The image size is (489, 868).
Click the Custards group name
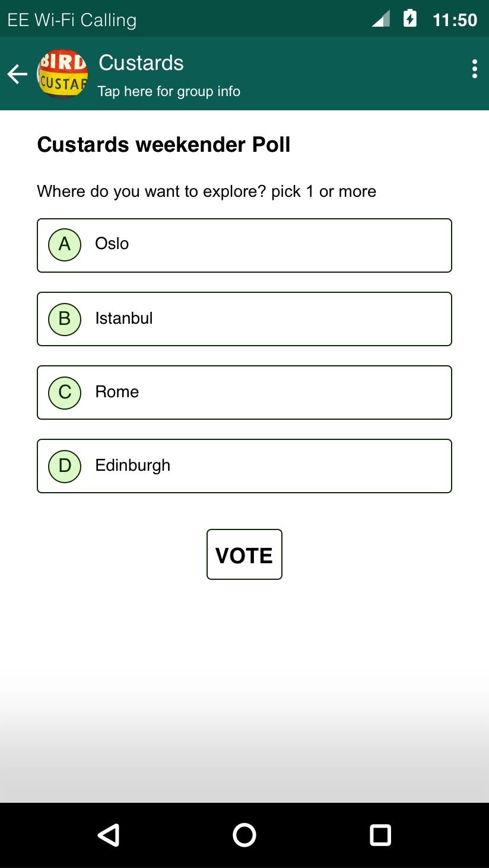[x=141, y=62]
